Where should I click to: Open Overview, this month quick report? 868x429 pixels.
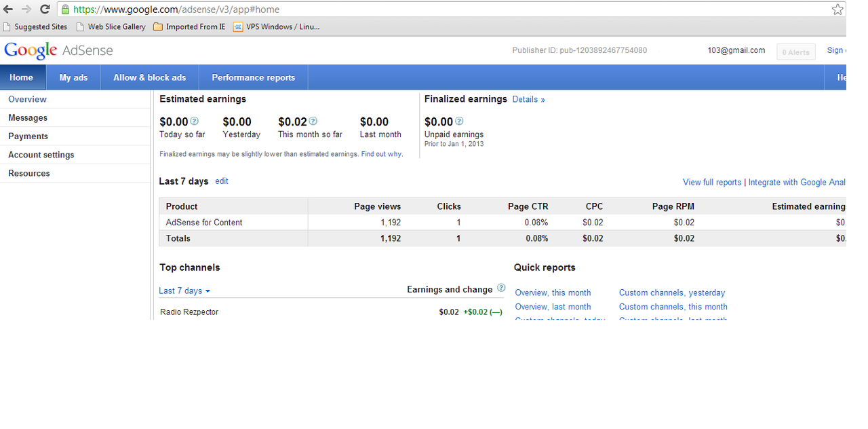(553, 293)
